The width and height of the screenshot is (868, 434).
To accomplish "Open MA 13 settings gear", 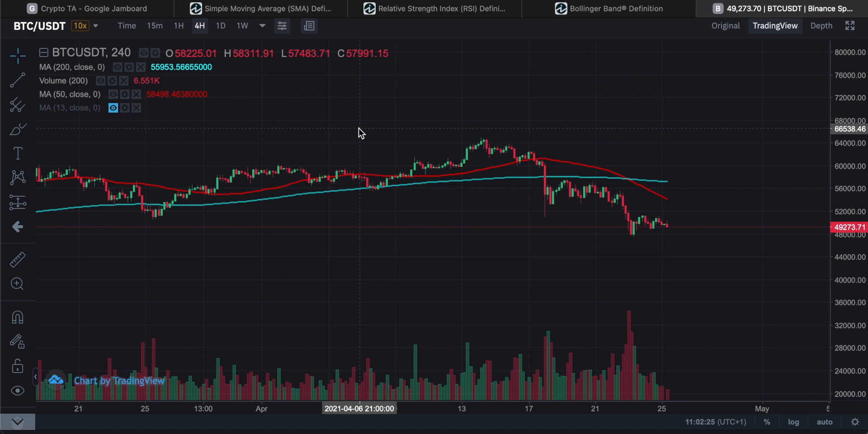I will [x=125, y=108].
